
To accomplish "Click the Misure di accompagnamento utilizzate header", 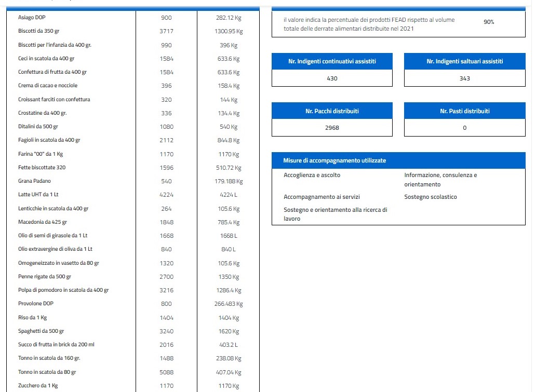I will pyautogui.click(x=334, y=160).
